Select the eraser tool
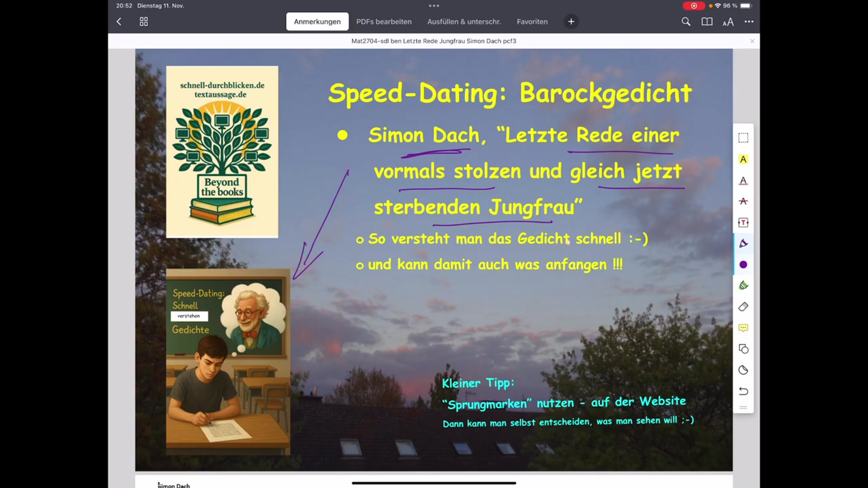Image resolution: width=868 pixels, height=488 pixels. [x=743, y=306]
